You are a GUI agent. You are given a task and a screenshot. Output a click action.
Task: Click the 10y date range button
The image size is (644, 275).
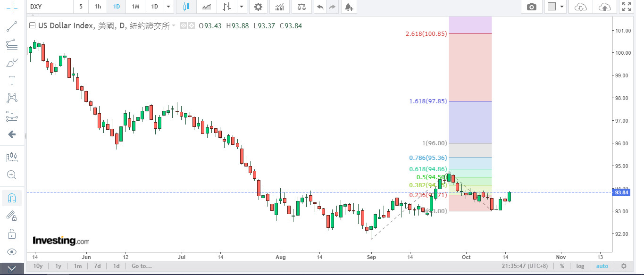(38, 266)
